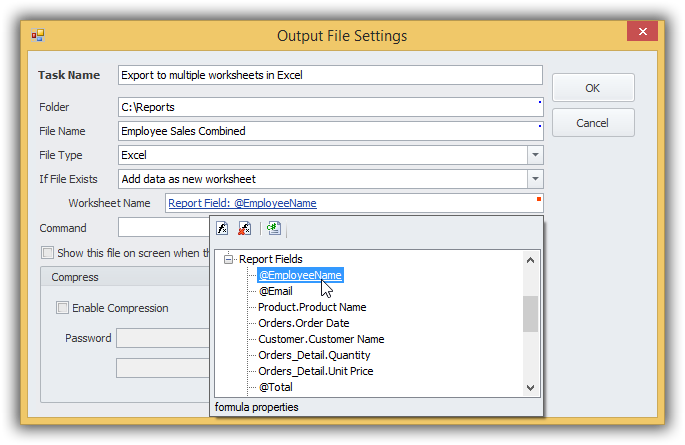Select the @Email report field
Screen dimensions: 685x445
point(275,291)
